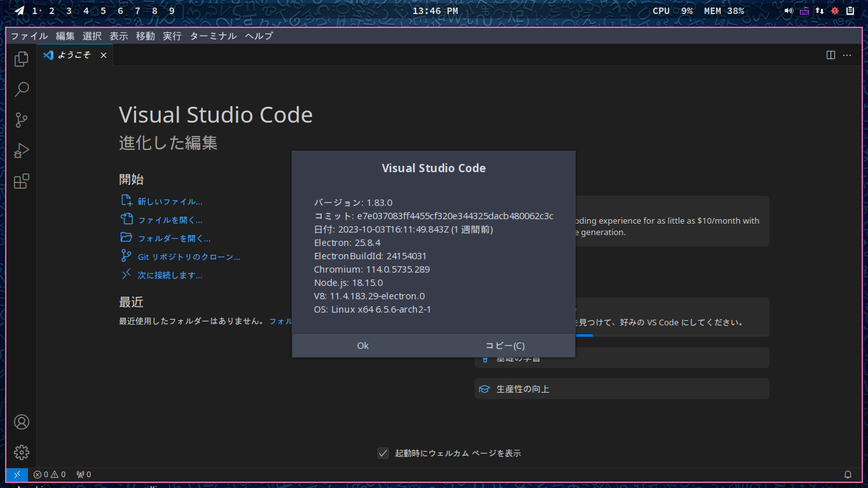Click the CPU 9% indicator
Screen dimensions: 868x488
tap(673, 11)
